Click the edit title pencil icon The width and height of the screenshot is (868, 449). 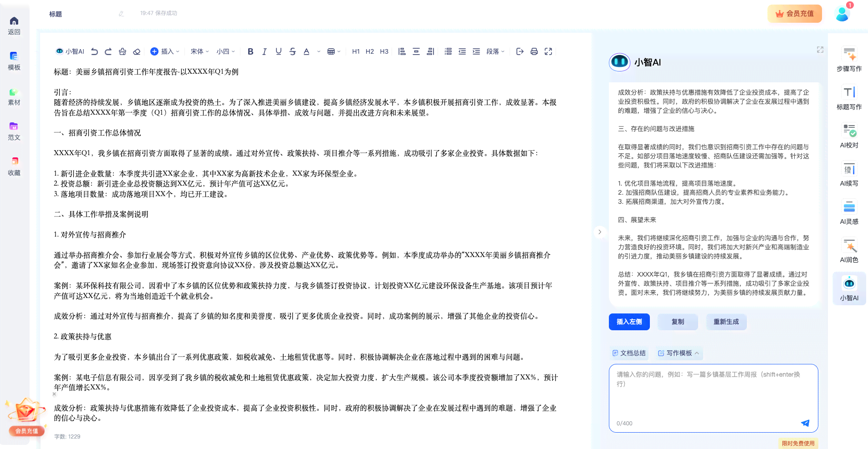121,14
